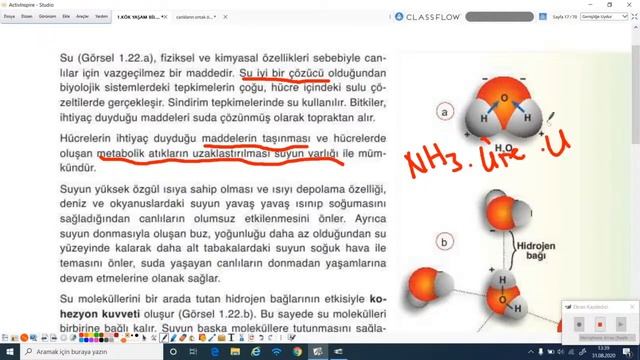Screen dimensions: 640x360
Task: Pick the black color swatch
Action: pos(101,340)
